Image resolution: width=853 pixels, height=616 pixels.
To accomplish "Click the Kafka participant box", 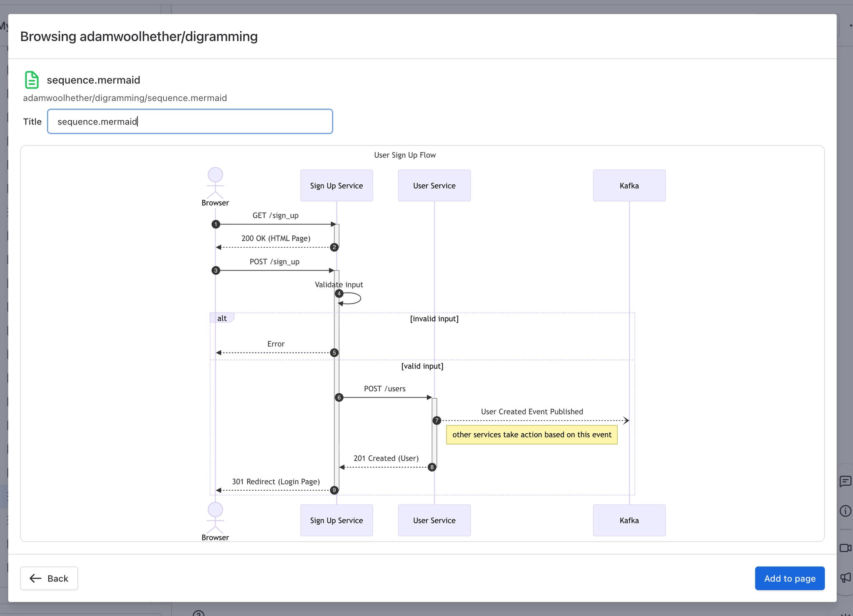I will click(x=629, y=185).
